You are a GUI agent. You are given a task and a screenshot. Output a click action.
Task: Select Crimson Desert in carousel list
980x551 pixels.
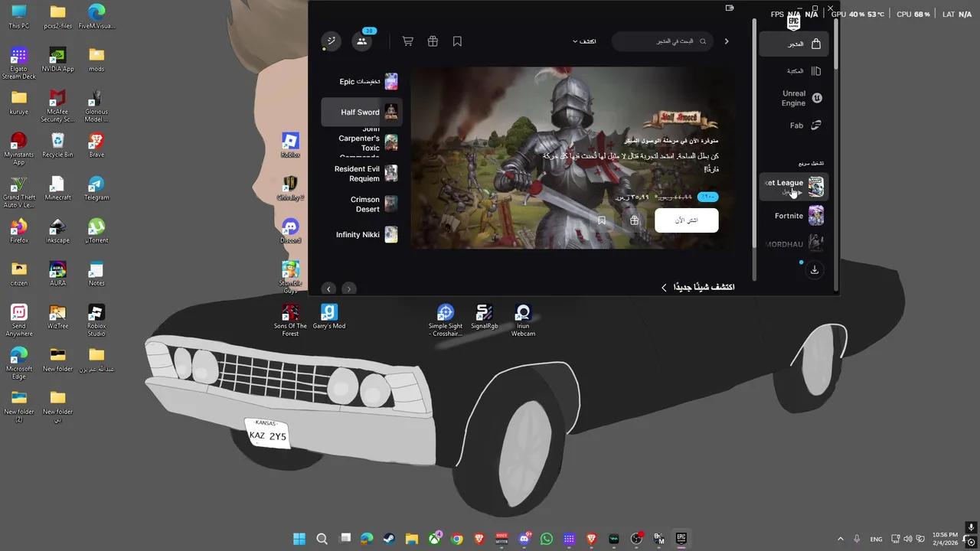coord(361,204)
